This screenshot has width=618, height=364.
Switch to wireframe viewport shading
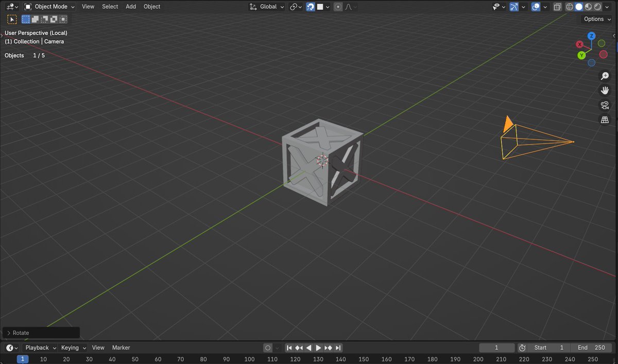(x=570, y=7)
